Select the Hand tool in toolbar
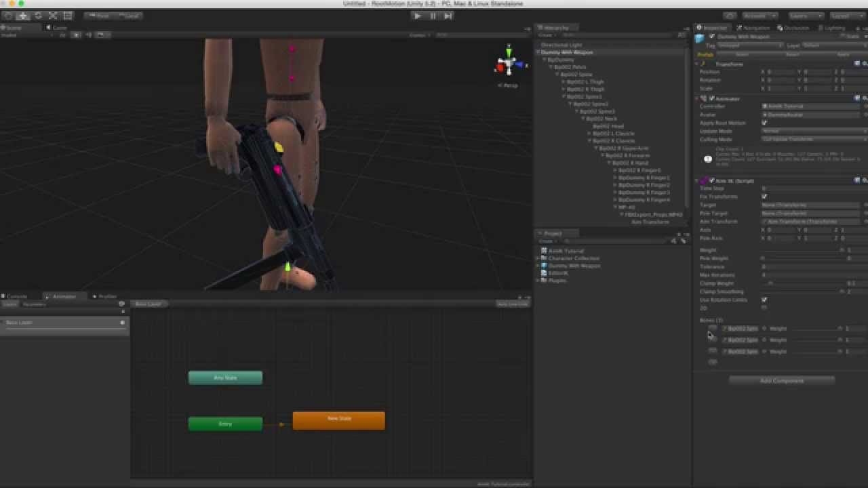 [x=8, y=16]
